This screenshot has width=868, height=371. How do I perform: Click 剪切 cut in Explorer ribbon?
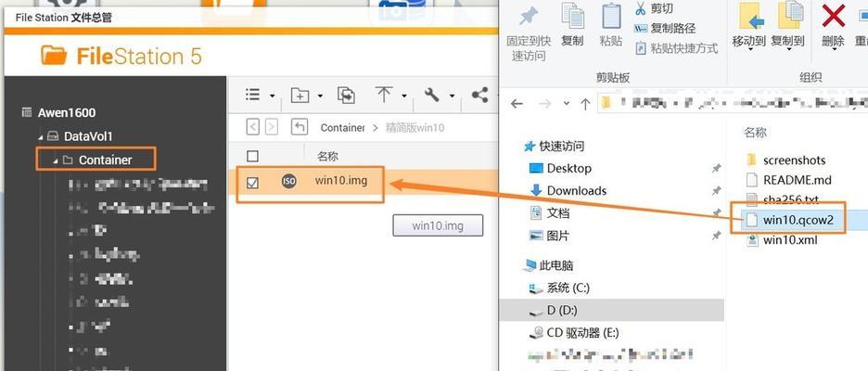[654, 8]
